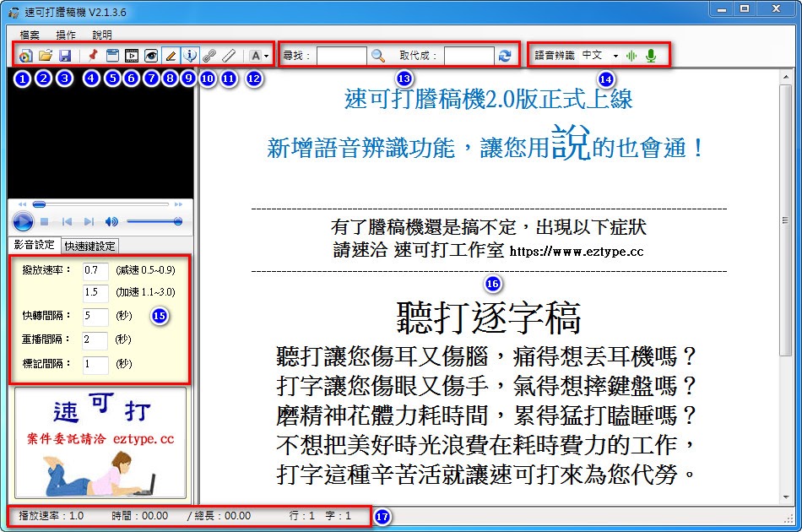Viewport: 802px width, 532px height.
Task: Open the 檔案 menu
Action: coord(30,35)
